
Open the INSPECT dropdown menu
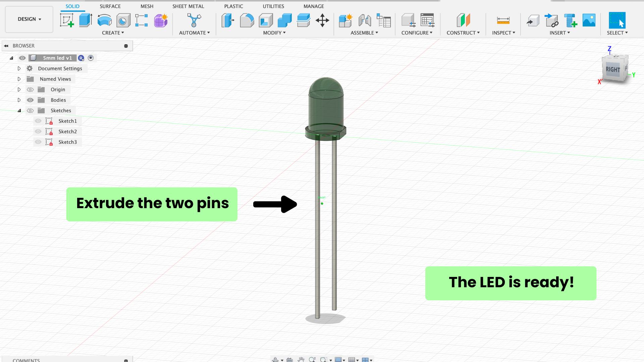pos(503,33)
